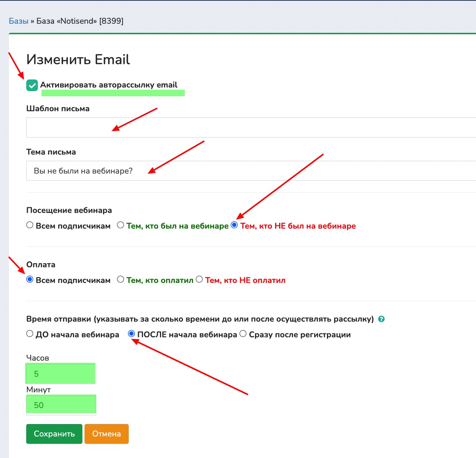Image resolution: width=476 pixels, height=458 pixels.
Task: Choose Сразу после регистрации radio button
Action: [x=243, y=334]
